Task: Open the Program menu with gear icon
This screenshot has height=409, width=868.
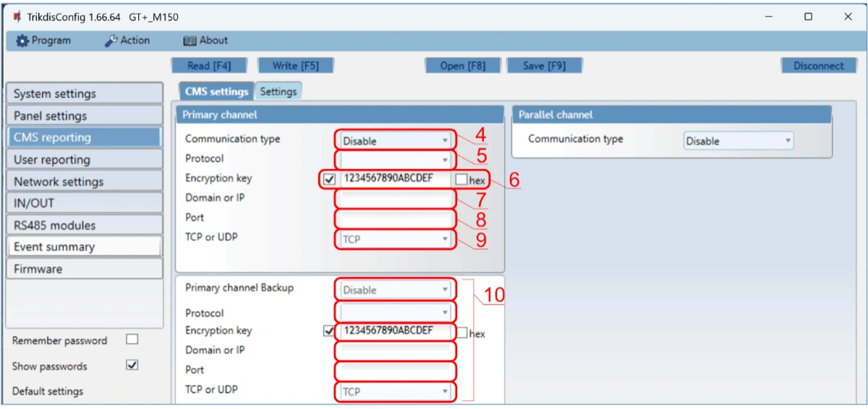Action: tap(44, 40)
